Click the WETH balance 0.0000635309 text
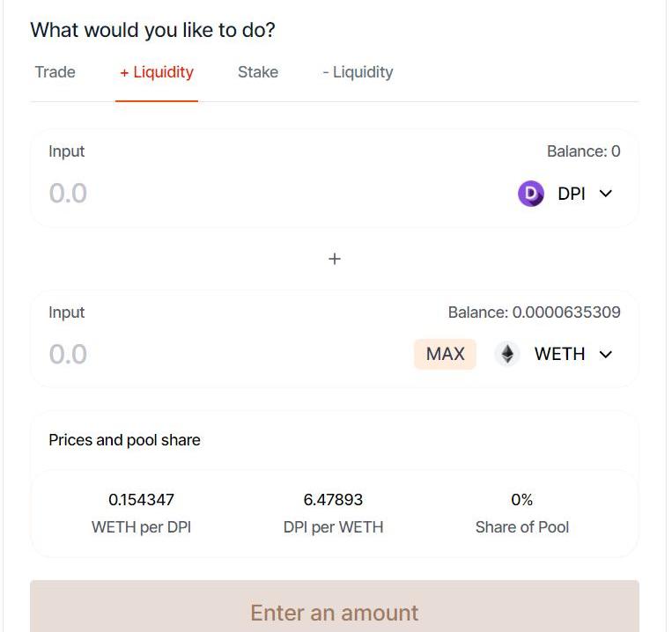This screenshot has height=632, width=672. point(534,312)
